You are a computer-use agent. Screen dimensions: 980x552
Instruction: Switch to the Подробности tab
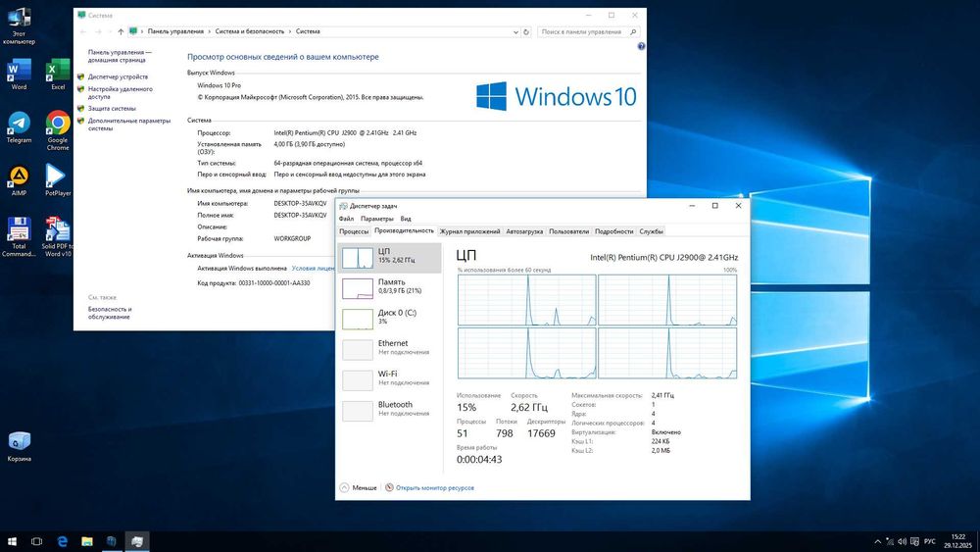coord(613,231)
